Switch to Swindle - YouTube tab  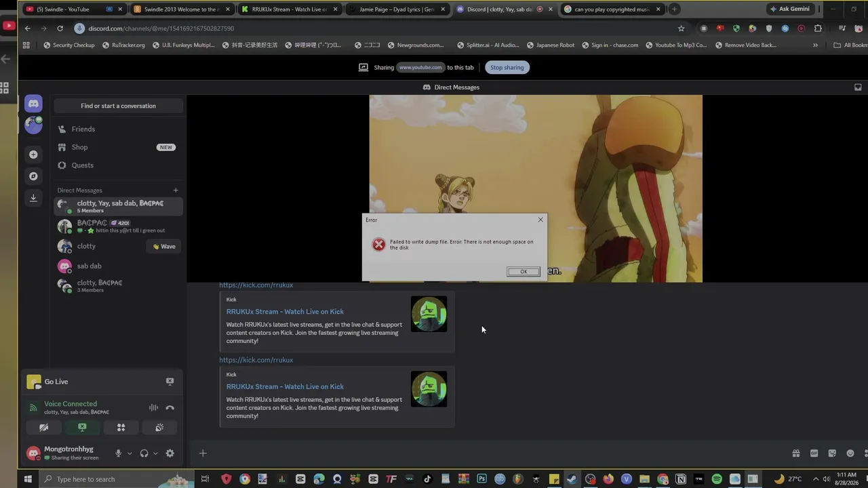click(73, 9)
